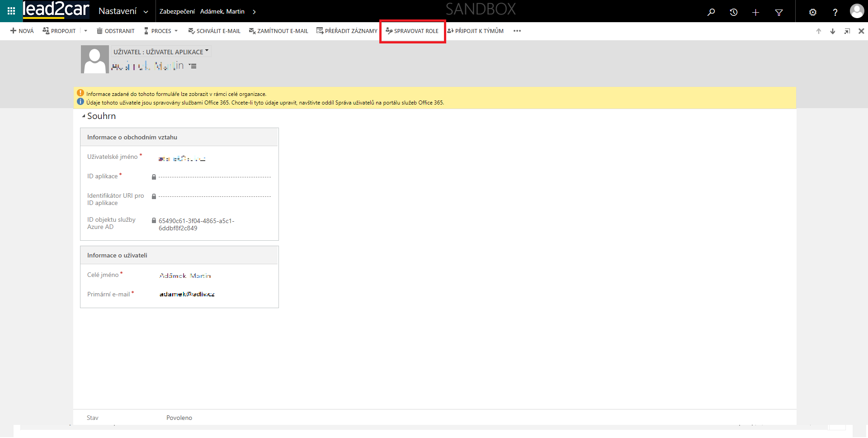Image resolution: width=868 pixels, height=438 pixels.
Task: Open the app launcher waffle icon
Action: (11, 11)
